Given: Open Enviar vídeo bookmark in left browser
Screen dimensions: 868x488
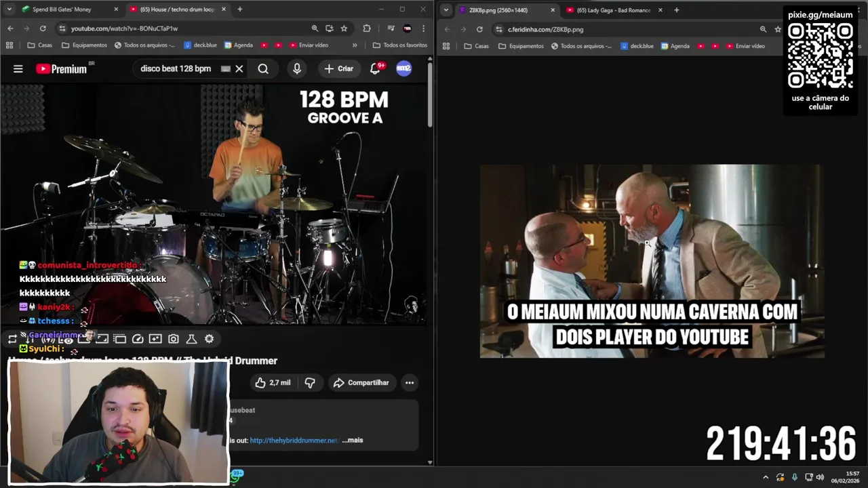Looking at the screenshot, I should click(308, 45).
